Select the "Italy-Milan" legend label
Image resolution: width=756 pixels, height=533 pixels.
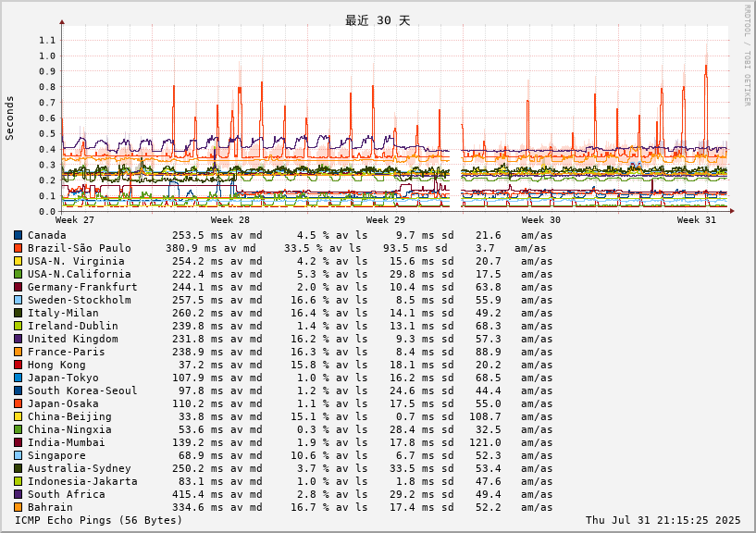(63, 313)
